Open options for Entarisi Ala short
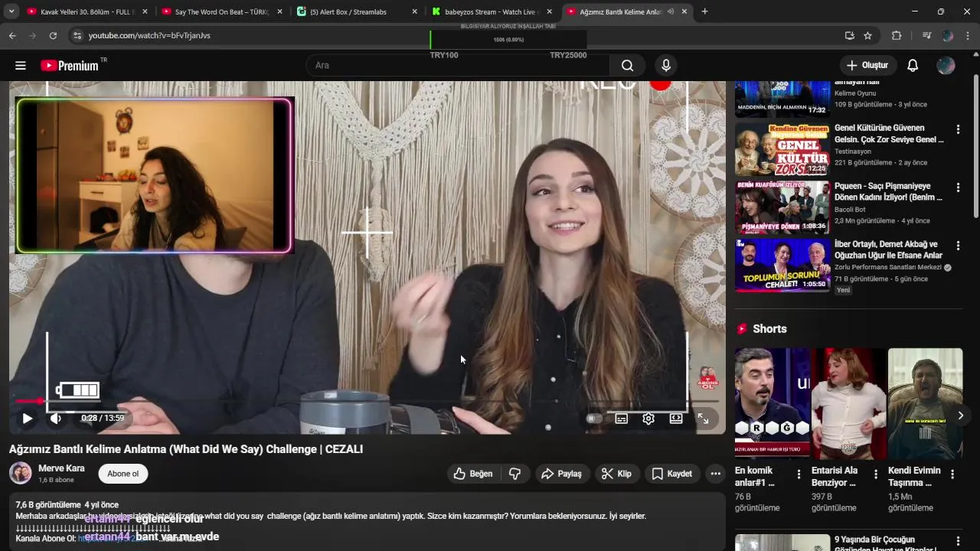Screen dimensions: 980x551 (876, 474)
